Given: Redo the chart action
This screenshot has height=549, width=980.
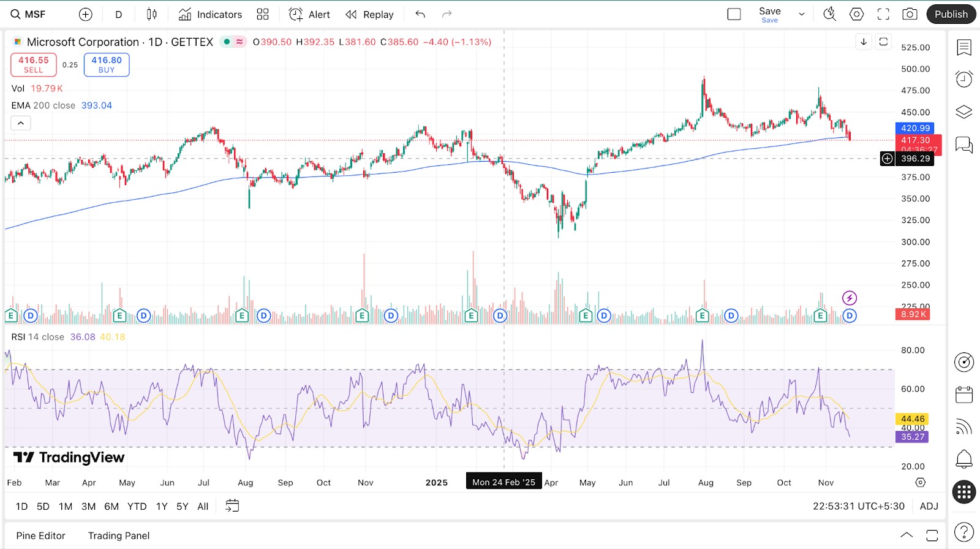Looking at the screenshot, I should 447,14.
